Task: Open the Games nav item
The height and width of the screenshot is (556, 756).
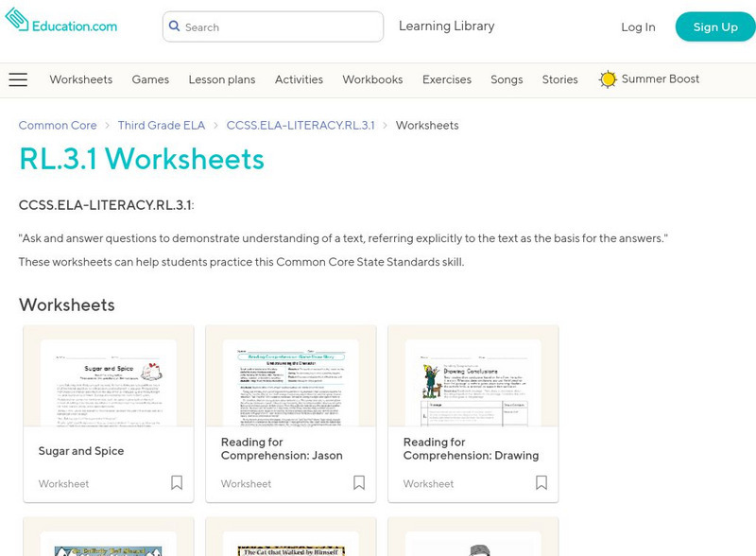Action: coord(150,79)
